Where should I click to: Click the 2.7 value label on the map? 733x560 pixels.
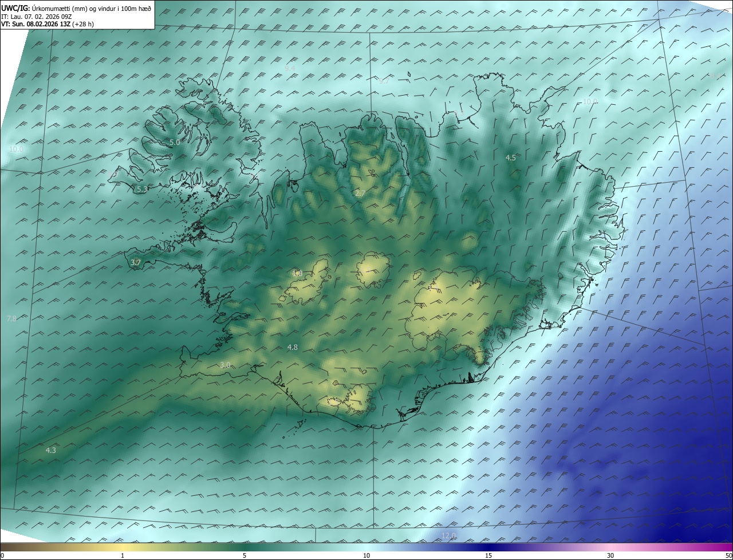click(360, 194)
